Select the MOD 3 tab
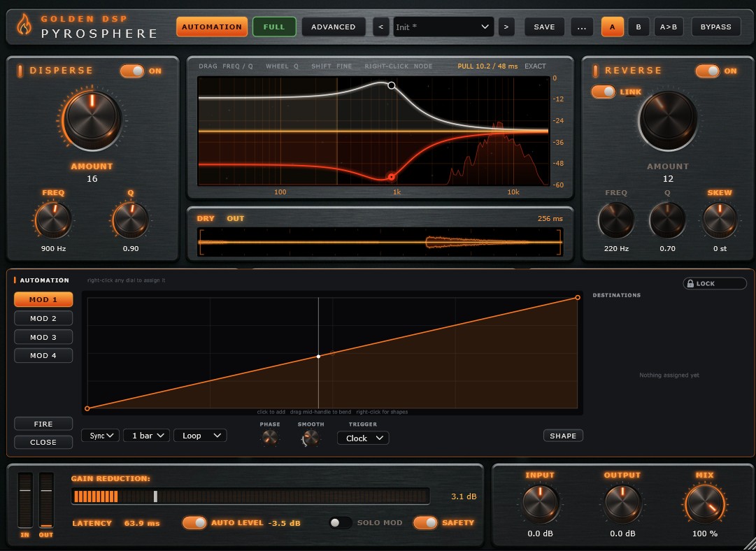This screenshot has height=551, width=756. [x=43, y=337]
